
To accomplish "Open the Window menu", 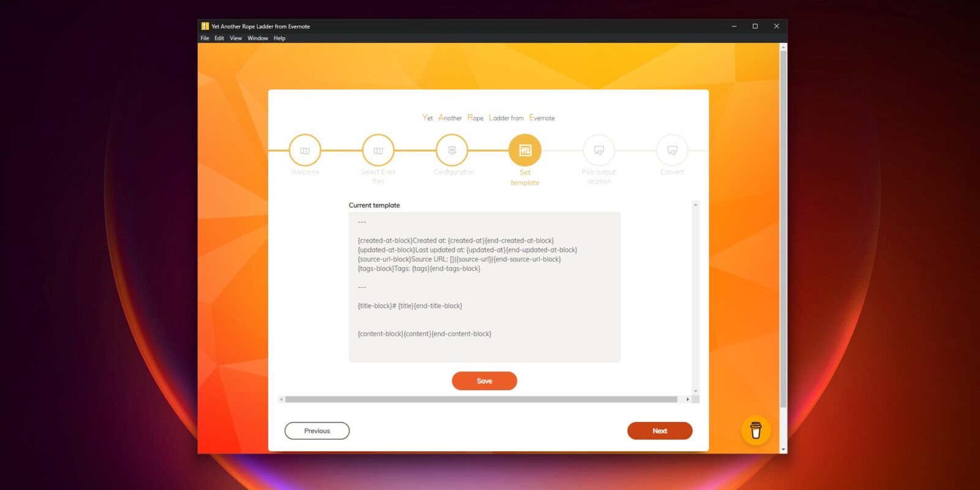I will [258, 38].
